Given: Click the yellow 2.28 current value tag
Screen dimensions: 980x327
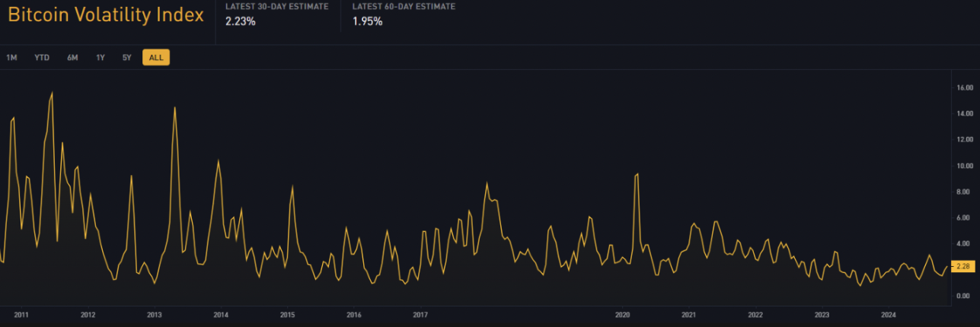Looking at the screenshot, I should pos(962,266).
